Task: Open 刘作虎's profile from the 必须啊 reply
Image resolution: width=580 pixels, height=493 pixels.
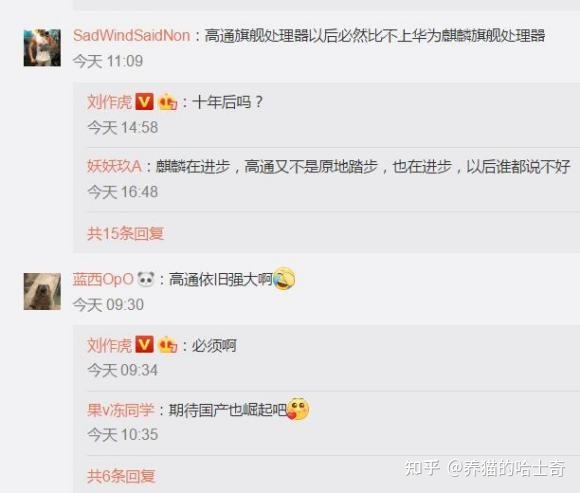Action: (x=109, y=345)
